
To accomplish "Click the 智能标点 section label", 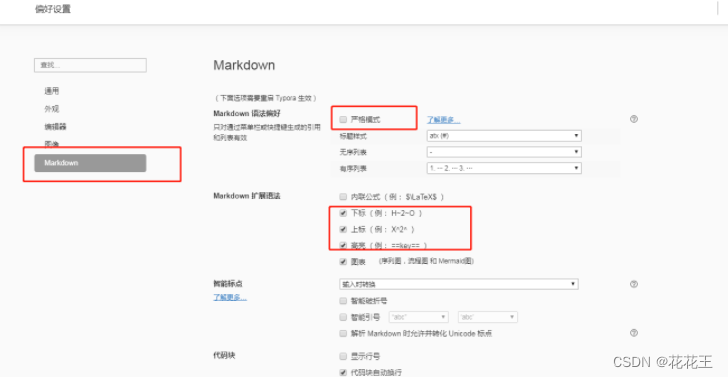I will [x=228, y=284].
